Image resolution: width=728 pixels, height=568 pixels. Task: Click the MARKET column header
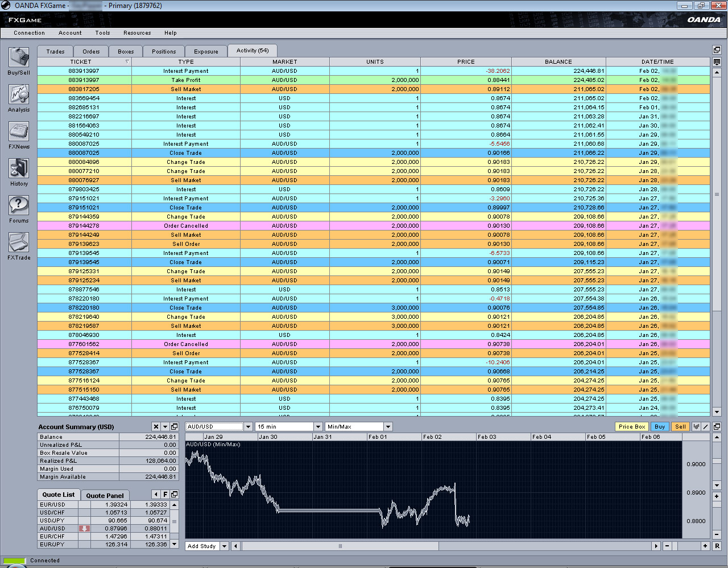click(x=284, y=61)
